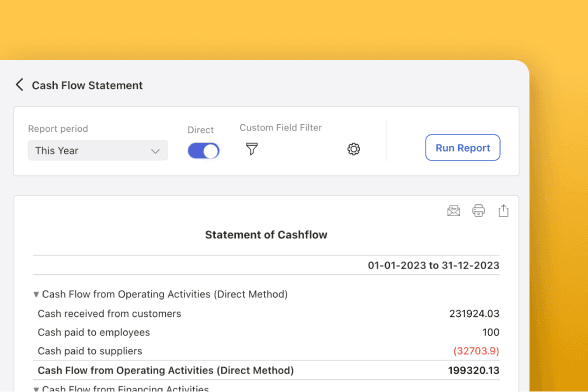
Task: Click the red (32703.9) amount
Action: pos(476,351)
